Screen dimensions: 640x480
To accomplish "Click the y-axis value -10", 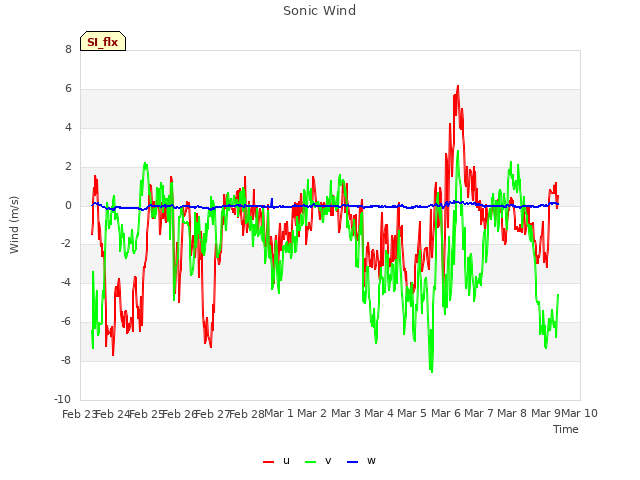I will coord(63,399).
